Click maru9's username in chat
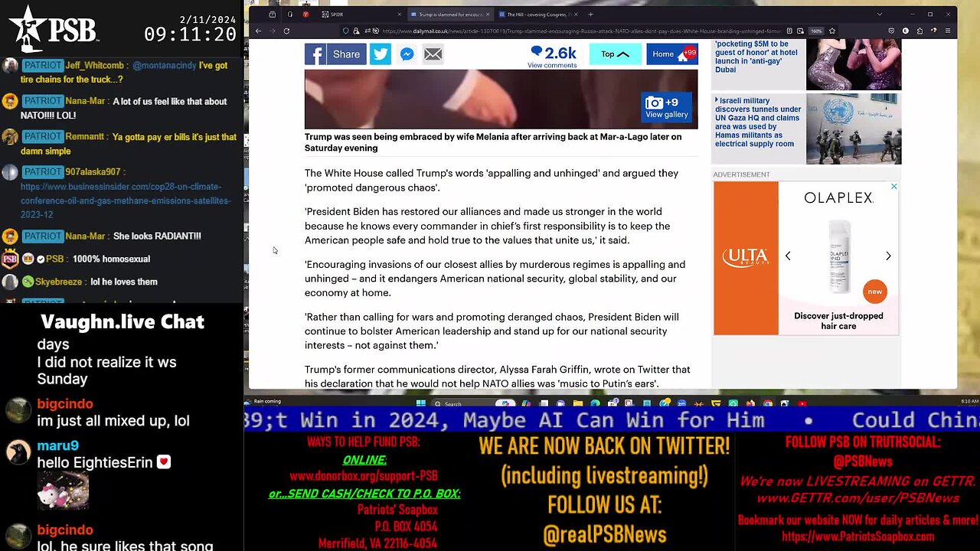Viewport: 980px width, 551px height. click(x=58, y=445)
